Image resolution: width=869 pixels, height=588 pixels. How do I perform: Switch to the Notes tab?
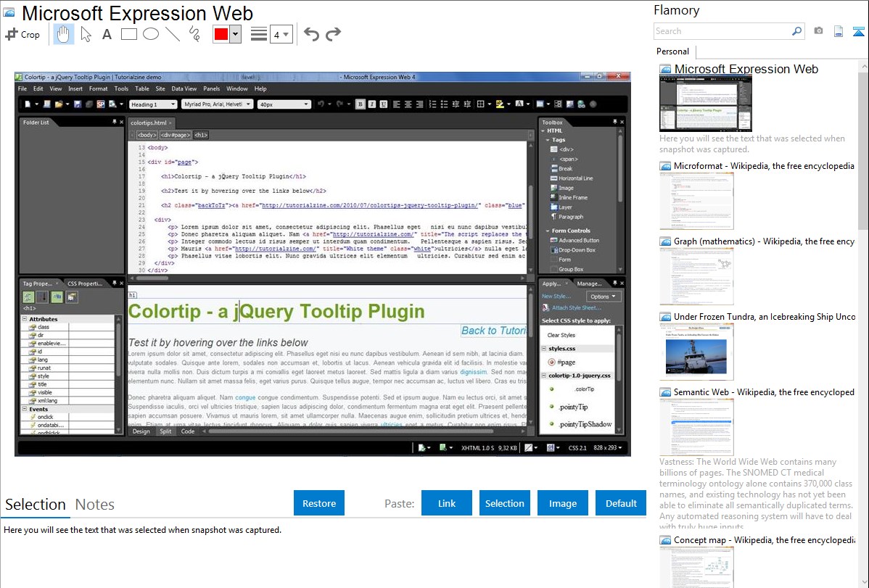(x=95, y=505)
